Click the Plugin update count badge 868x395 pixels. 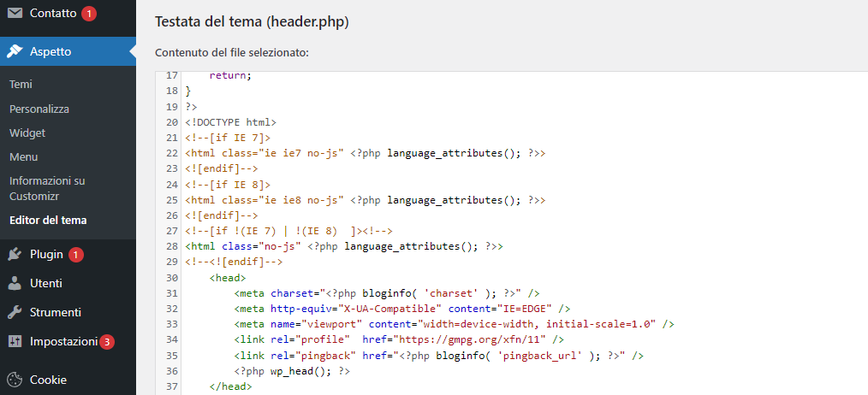click(76, 254)
